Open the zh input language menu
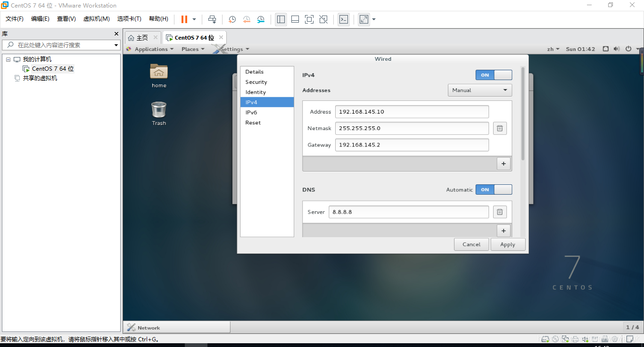The height and width of the screenshot is (347, 644). (x=553, y=49)
